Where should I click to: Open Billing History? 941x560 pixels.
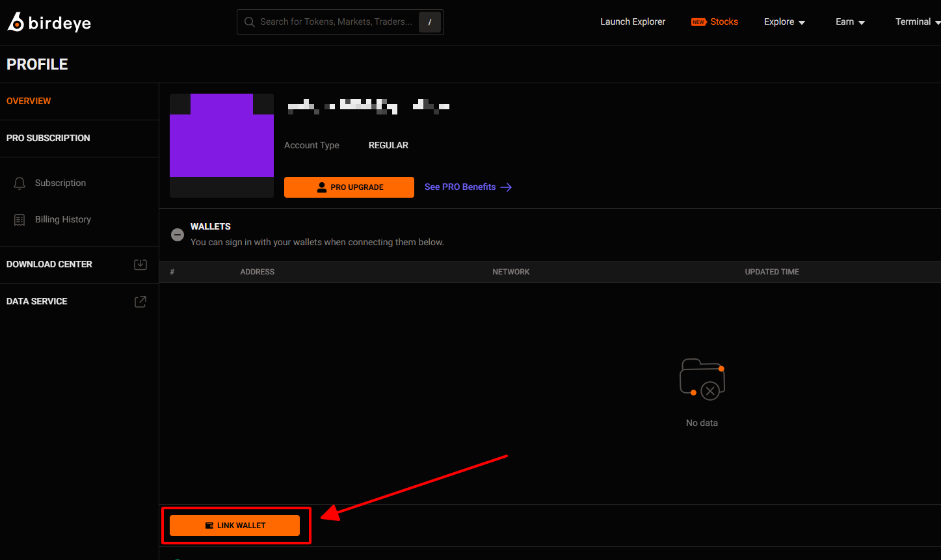click(x=63, y=220)
